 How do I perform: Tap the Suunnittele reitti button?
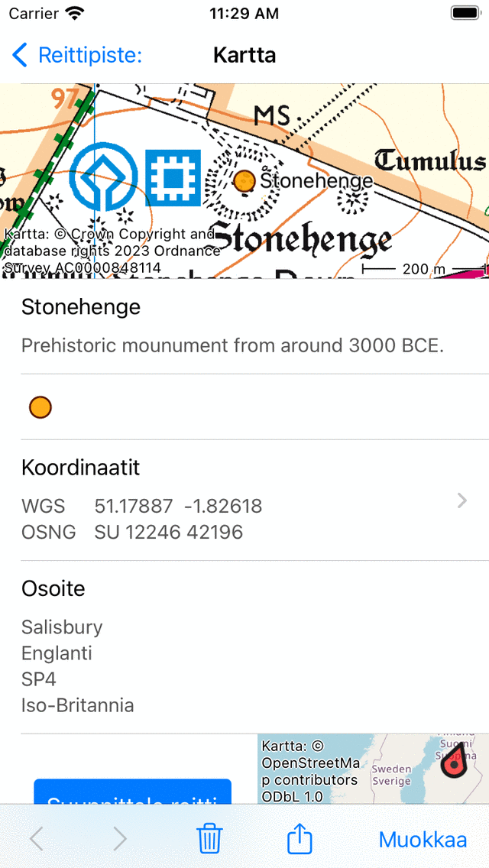[x=132, y=793]
